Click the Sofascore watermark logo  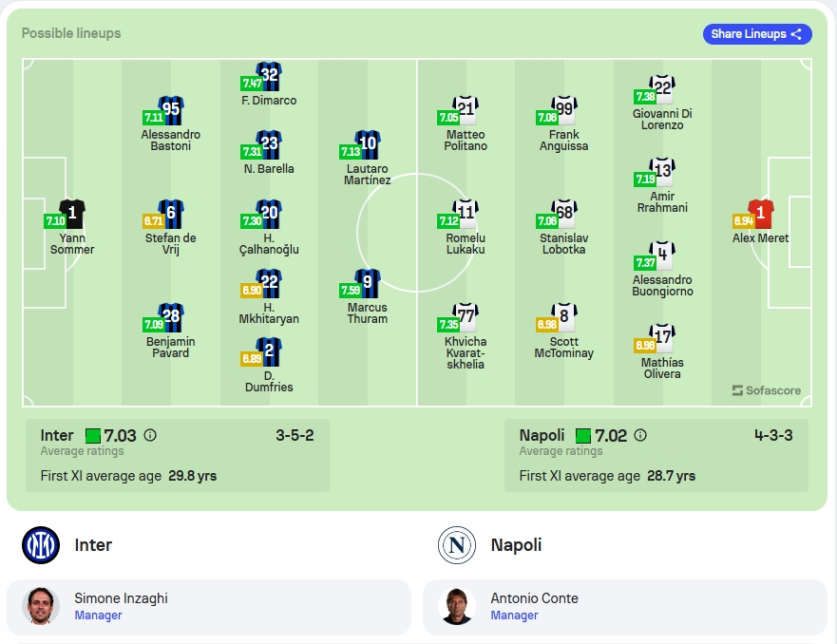pos(767,390)
